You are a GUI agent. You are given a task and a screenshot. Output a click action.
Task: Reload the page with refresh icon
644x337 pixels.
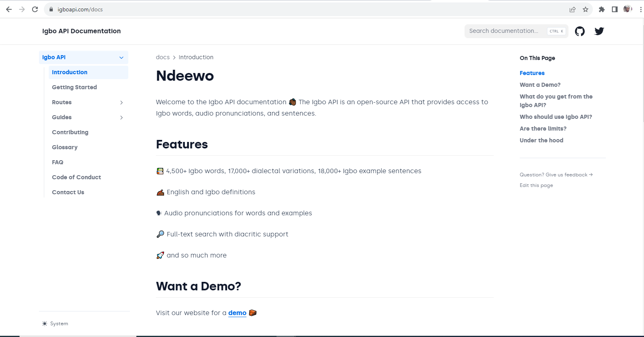click(35, 9)
